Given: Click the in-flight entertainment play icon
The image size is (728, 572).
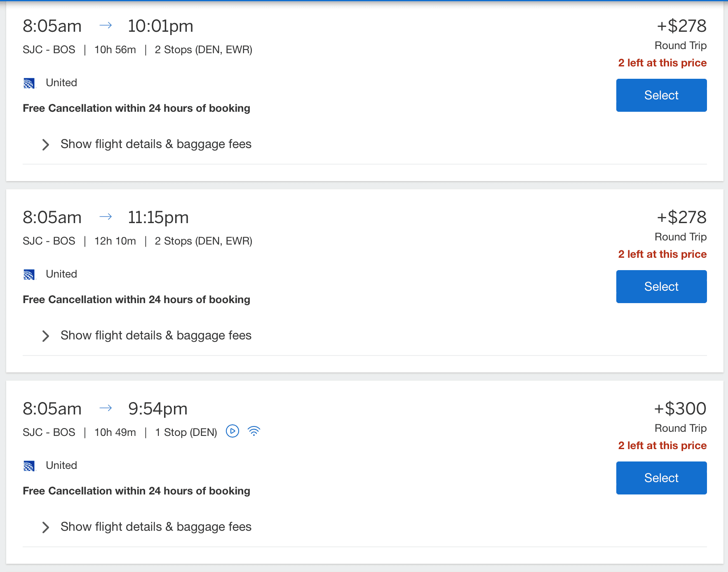Looking at the screenshot, I should (x=232, y=431).
